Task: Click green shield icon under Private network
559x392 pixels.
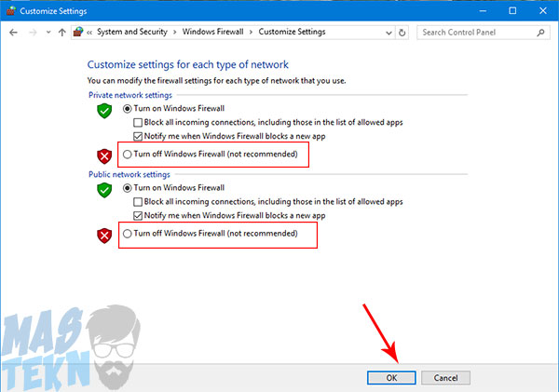Action: pos(104,111)
